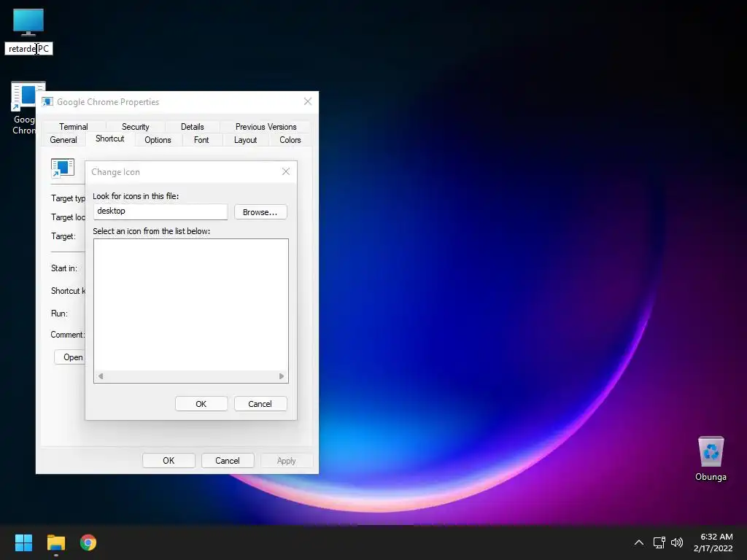Click the Apply button in Properties
Screen dimensions: 747x560
click(286, 461)
